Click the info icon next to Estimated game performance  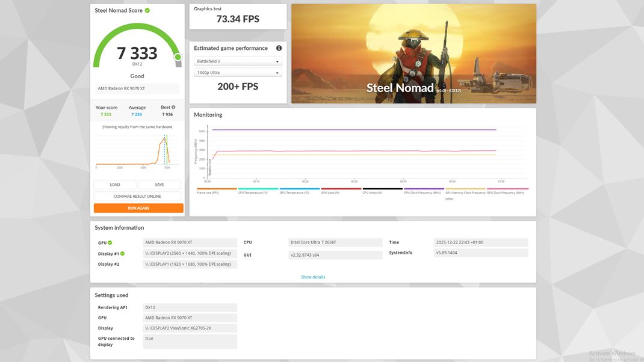click(x=279, y=48)
